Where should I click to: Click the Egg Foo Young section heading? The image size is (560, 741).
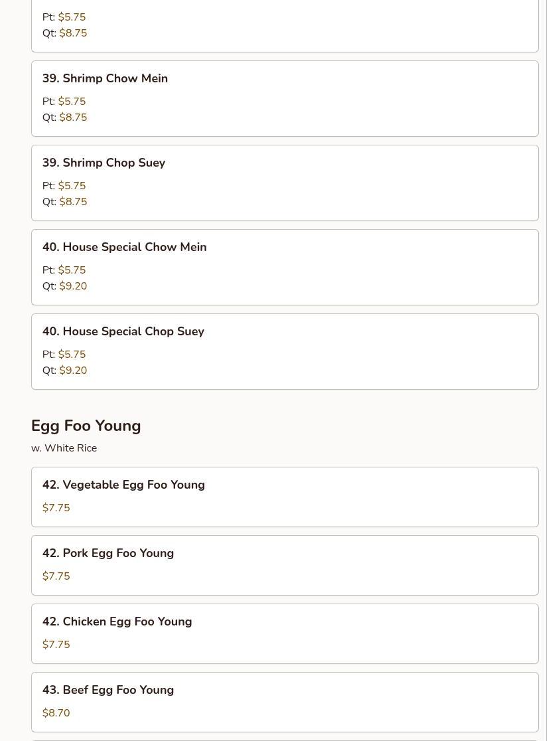86,426
